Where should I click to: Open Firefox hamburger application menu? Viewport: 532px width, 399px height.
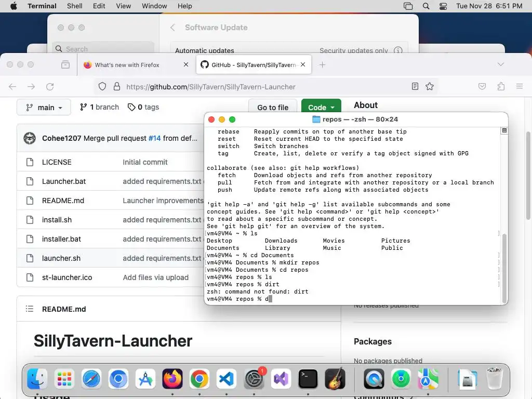click(x=519, y=86)
